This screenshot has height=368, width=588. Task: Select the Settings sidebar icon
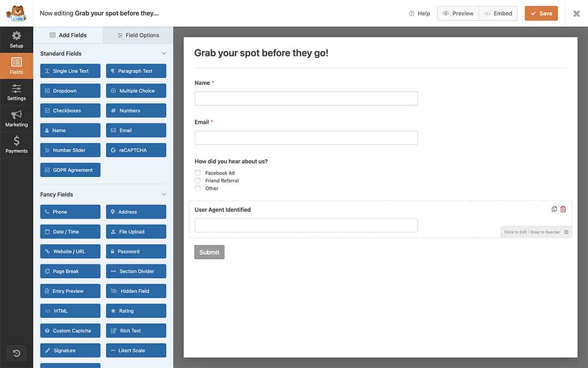(x=16, y=93)
